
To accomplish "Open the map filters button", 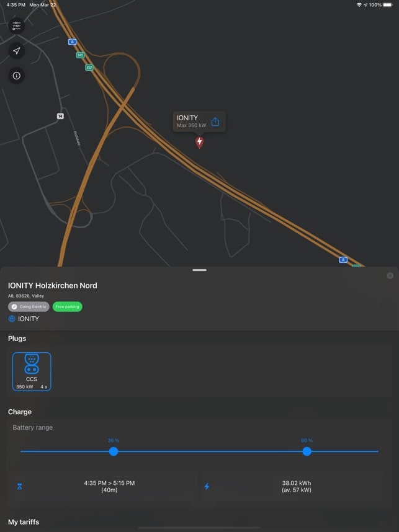I will click(16, 26).
